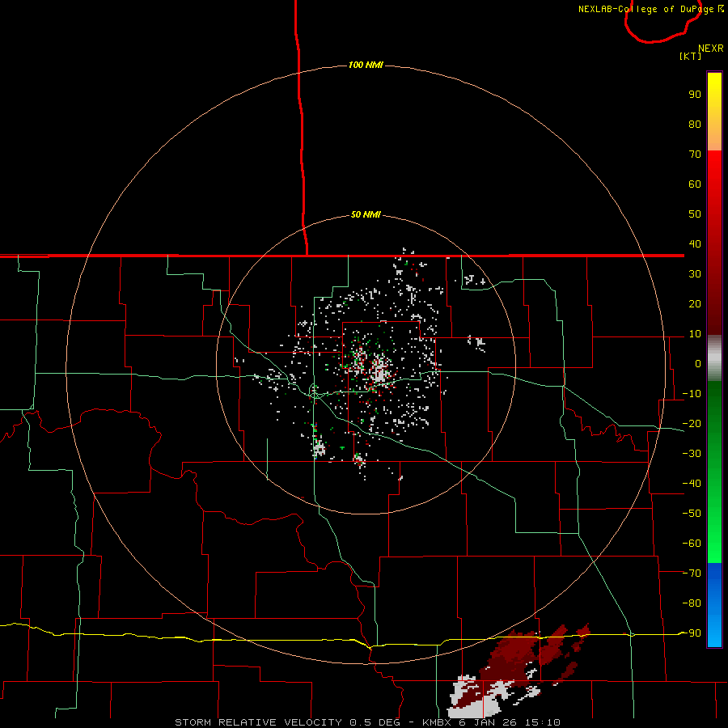728x728 pixels.
Task: Click the -50 scale value
Action: point(692,514)
